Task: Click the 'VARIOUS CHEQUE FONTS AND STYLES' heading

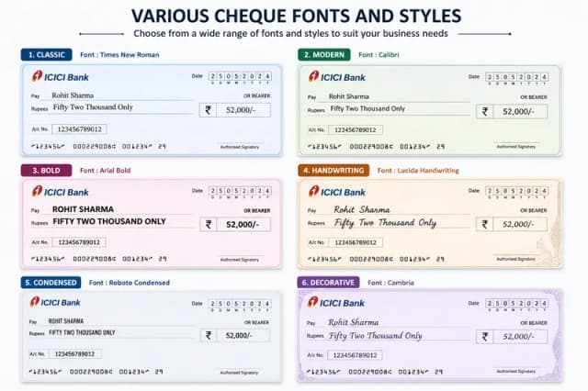Action: click(296, 16)
